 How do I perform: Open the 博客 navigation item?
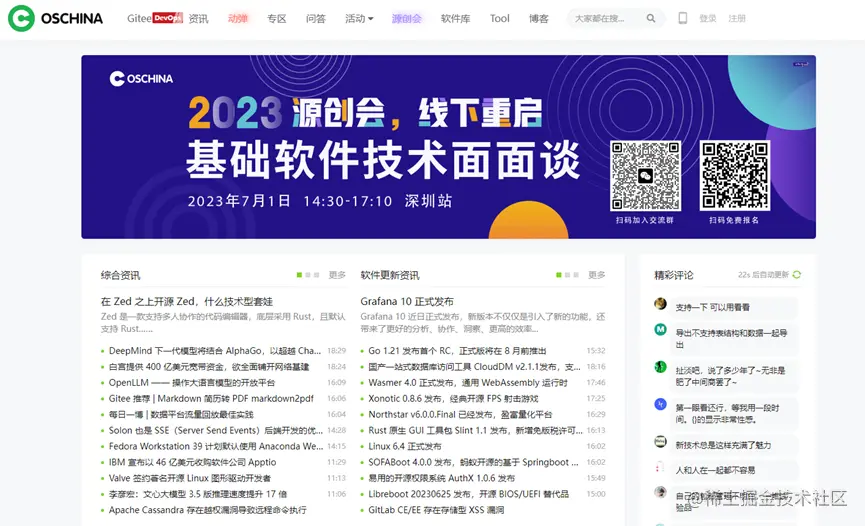[538, 19]
